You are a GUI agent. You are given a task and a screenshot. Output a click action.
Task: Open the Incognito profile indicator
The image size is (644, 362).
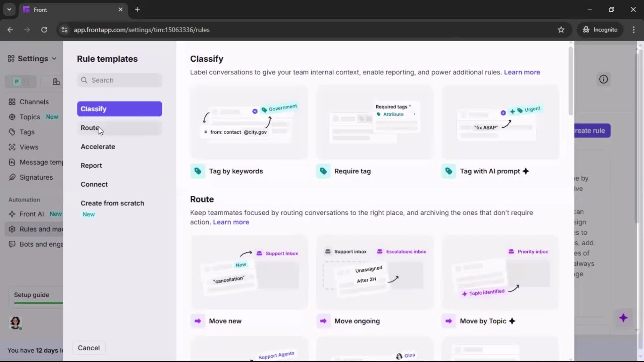click(600, 29)
